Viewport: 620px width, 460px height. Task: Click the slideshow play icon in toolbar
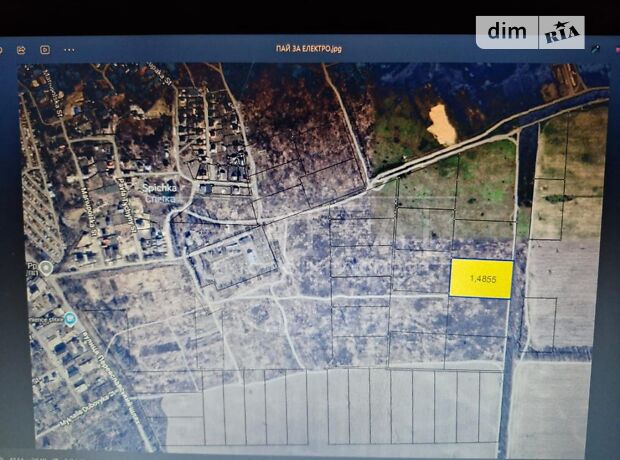[45, 48]
